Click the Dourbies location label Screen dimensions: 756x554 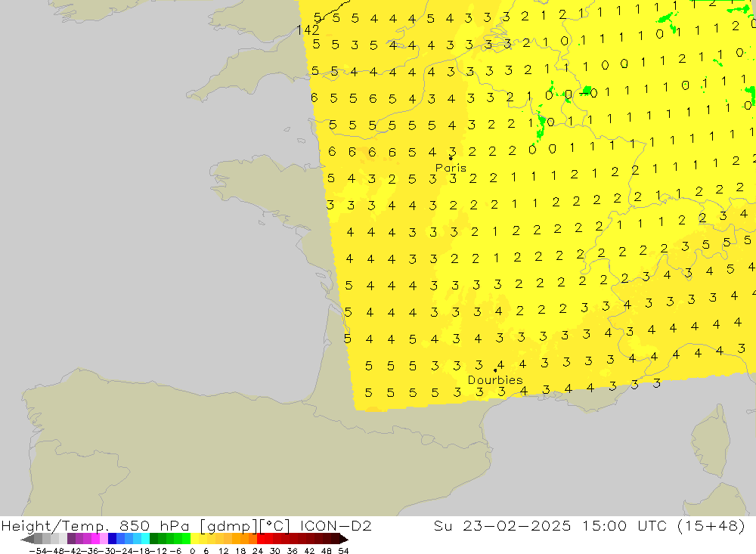pyautogui.click(x=495, y=380)
